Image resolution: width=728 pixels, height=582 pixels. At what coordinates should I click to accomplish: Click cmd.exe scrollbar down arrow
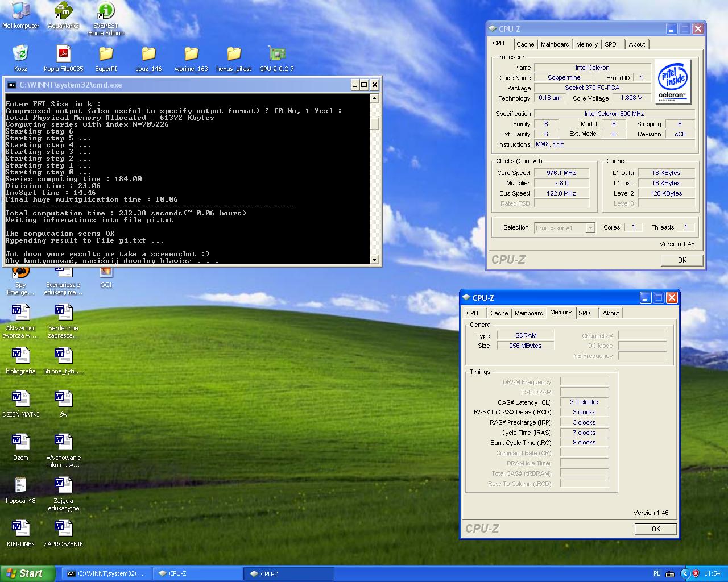tap(374, 260)
